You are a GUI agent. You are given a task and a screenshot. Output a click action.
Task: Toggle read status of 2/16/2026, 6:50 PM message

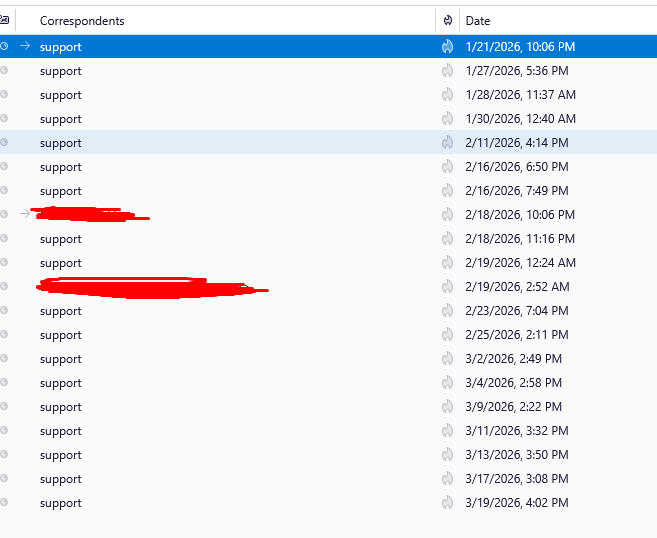tap(4, 166)
